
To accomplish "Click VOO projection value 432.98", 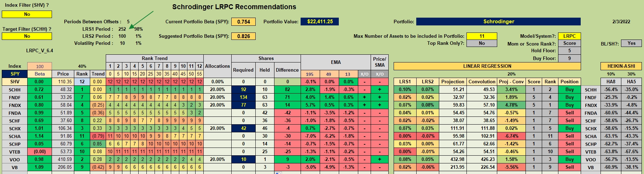I will (452, 160).
